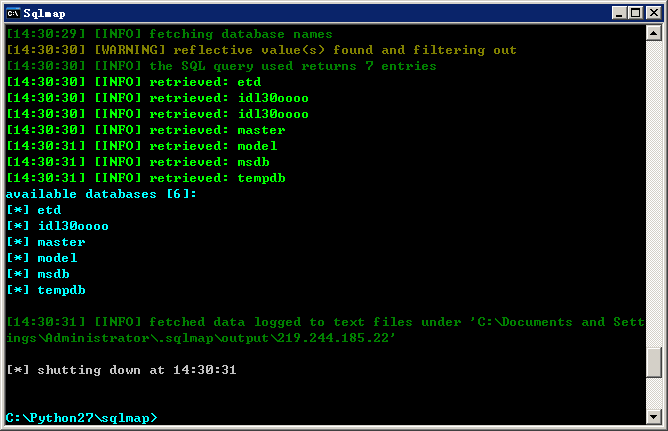This screenshot has height=431, width=668.
Task: Maximize the Sqlmap console window
Action: pyautogui.click(x=635, y=13)
